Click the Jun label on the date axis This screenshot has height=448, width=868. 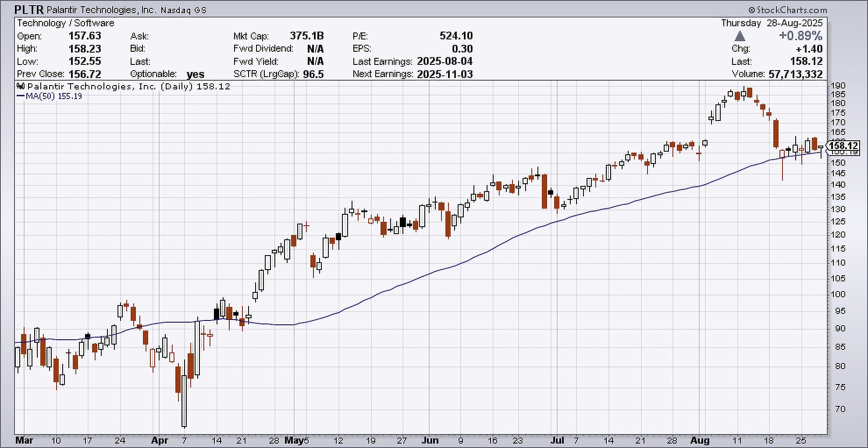[430, 440]
